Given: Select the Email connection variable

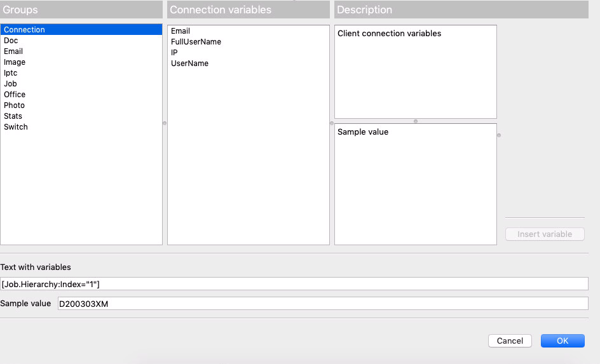Looking at the screenshot, I should [181, 31].
